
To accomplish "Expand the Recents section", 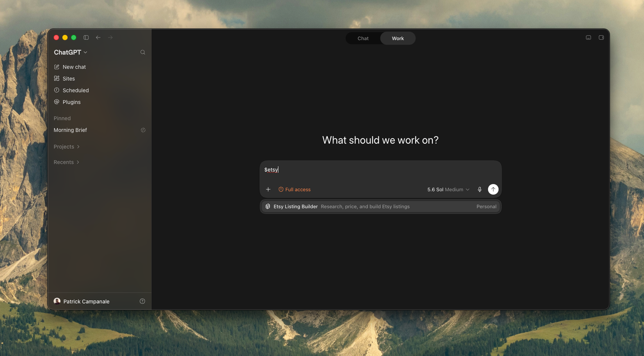I will [x=66, y=162].
